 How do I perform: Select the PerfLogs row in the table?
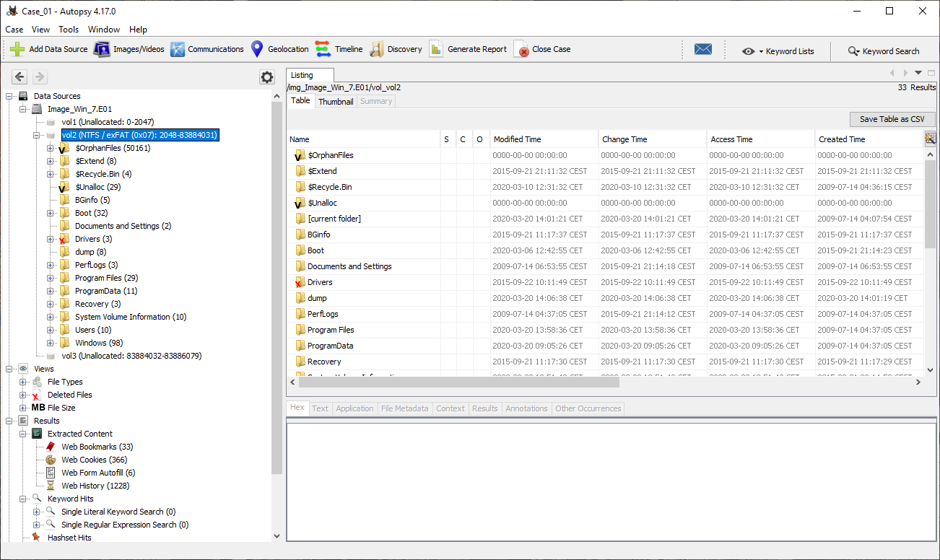tap(605, 314)
